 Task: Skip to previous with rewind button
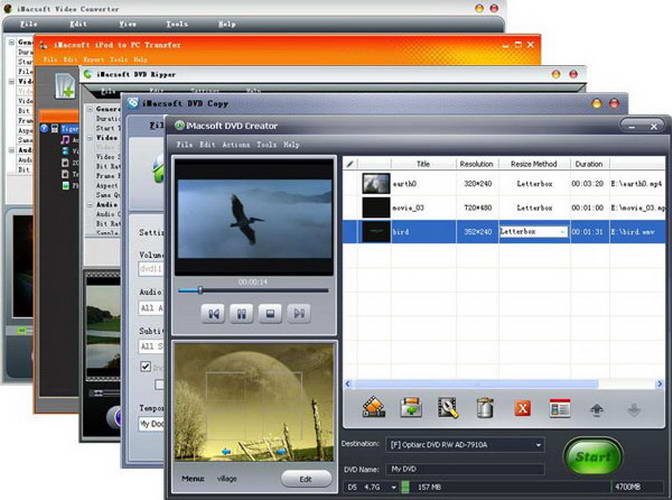tap(213, 313)
